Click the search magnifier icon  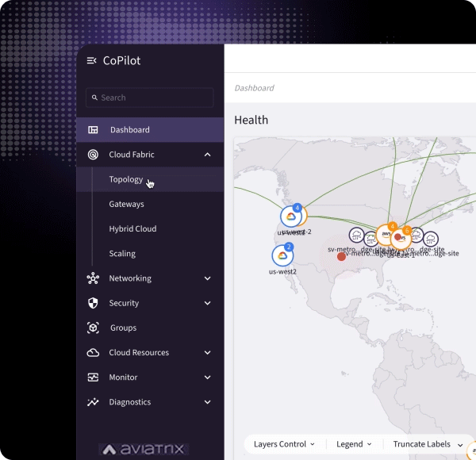pos(94,98)
